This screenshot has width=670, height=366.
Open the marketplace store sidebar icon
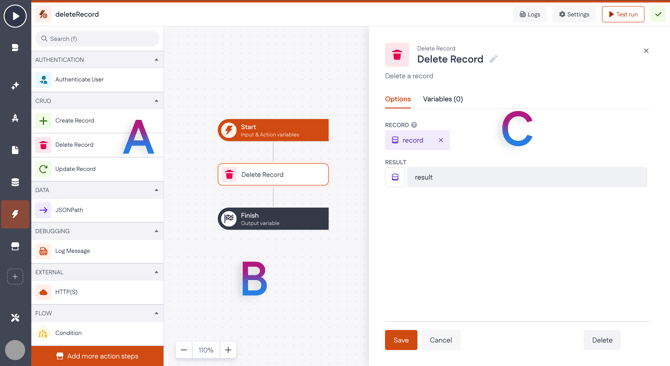[x=15, y=246]
